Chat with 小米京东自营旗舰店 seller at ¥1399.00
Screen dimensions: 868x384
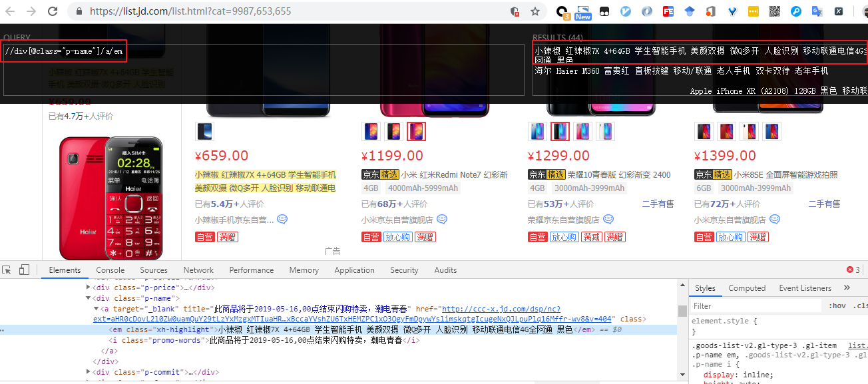click(775, 219)
